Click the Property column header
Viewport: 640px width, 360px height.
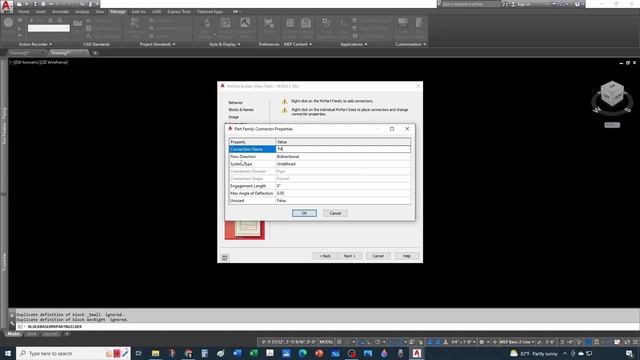click(252, 142)
